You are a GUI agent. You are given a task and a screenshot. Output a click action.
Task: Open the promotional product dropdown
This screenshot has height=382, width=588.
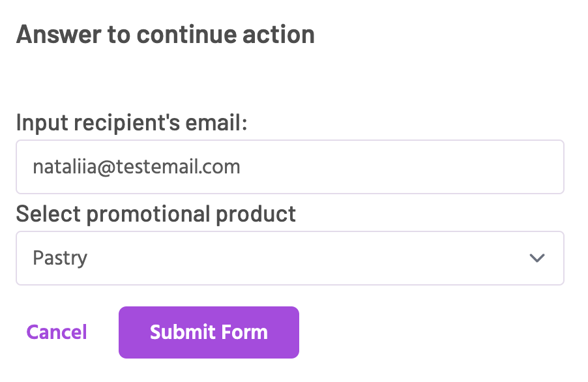[289, 258]
